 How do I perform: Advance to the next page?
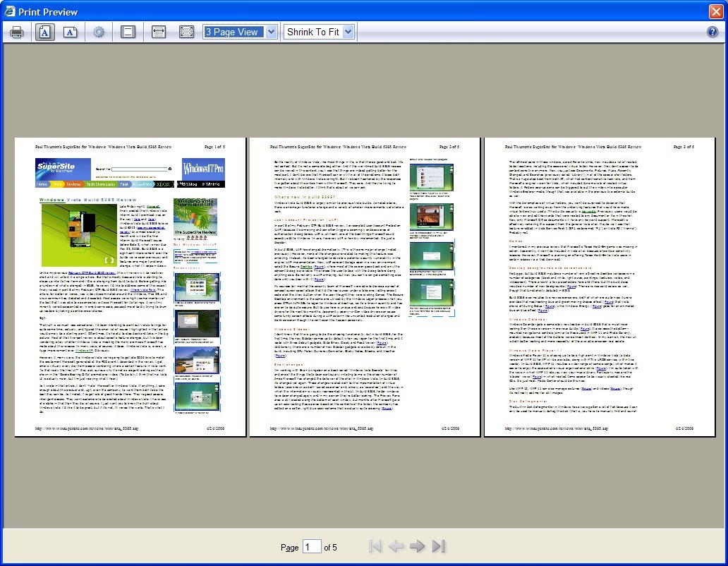pyautogui.click(x=417, y=546)
